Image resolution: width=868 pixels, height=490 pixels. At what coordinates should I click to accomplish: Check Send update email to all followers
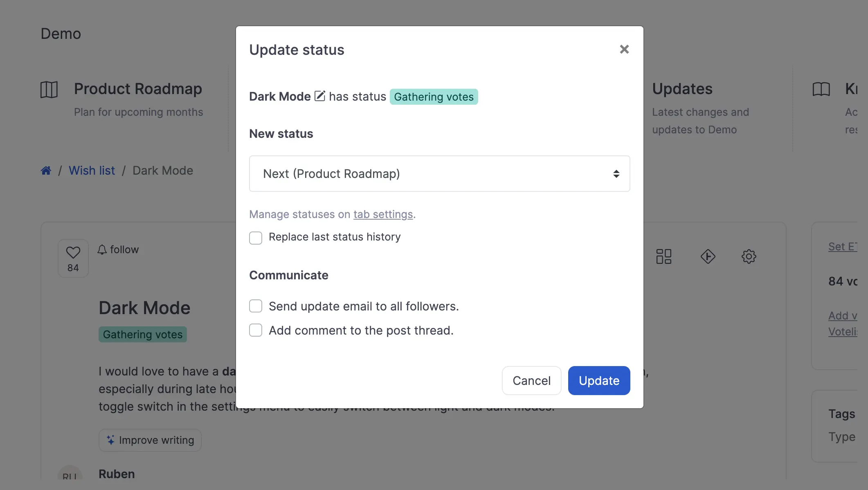click(256, 306)
